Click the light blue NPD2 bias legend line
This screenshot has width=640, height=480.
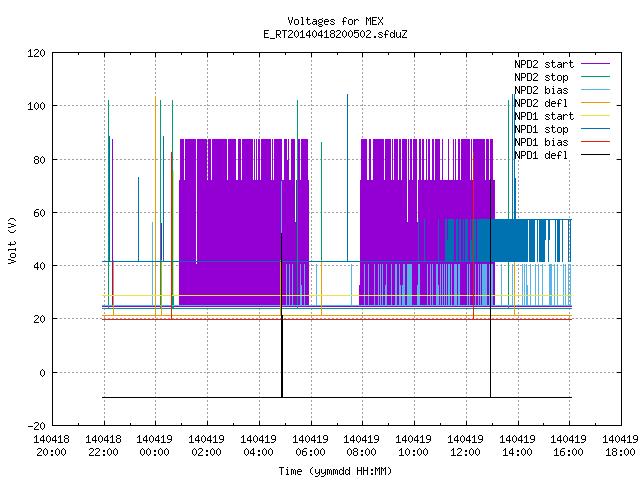596,90
